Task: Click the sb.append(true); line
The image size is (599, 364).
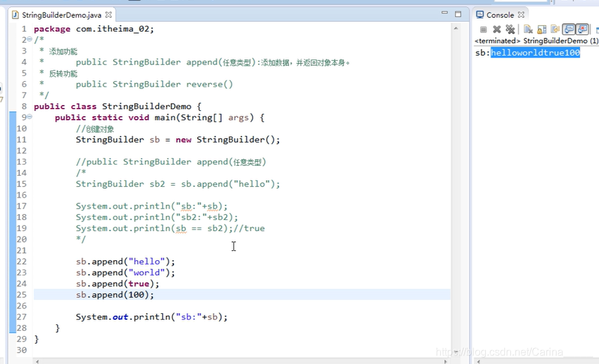Action: pos(117,283)
